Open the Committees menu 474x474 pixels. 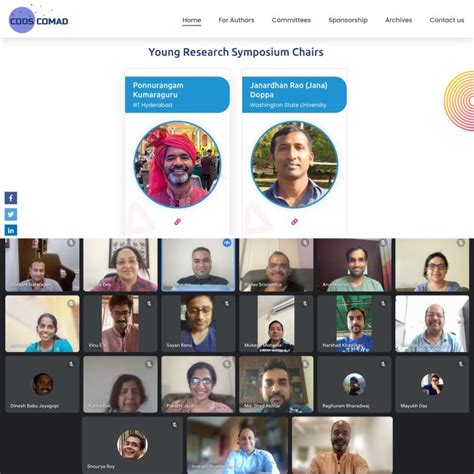291,20
